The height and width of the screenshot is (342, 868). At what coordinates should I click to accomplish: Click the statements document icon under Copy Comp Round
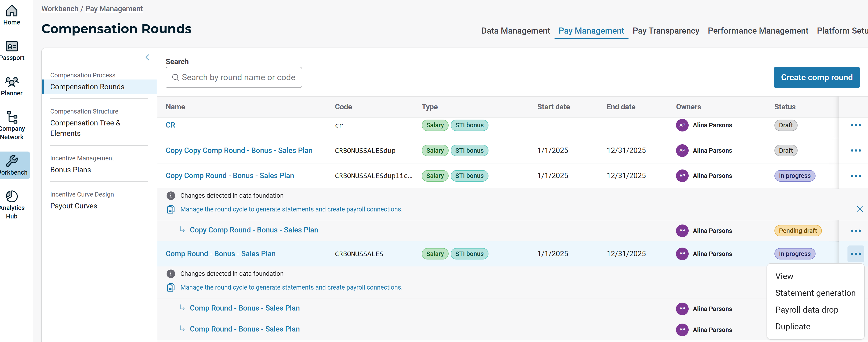pos(171,209)
